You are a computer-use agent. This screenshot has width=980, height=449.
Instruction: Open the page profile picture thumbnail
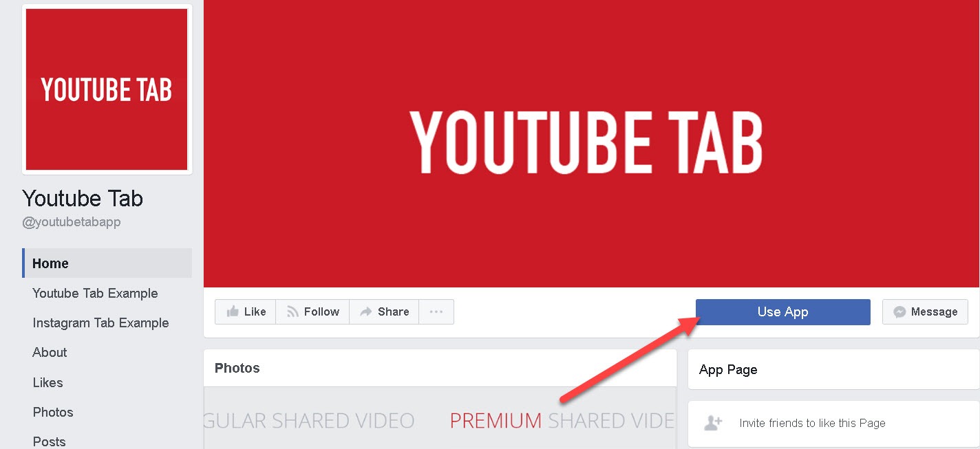pyautogui.click(x=106, y=89)
